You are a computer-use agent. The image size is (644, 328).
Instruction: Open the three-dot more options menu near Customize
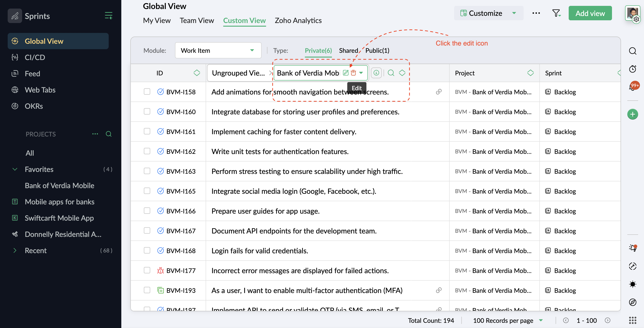(536, 13)
